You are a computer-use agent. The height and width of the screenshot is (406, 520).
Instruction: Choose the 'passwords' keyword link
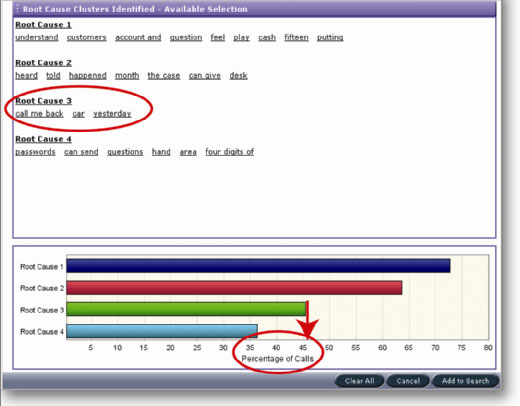(x=35, y=152)
